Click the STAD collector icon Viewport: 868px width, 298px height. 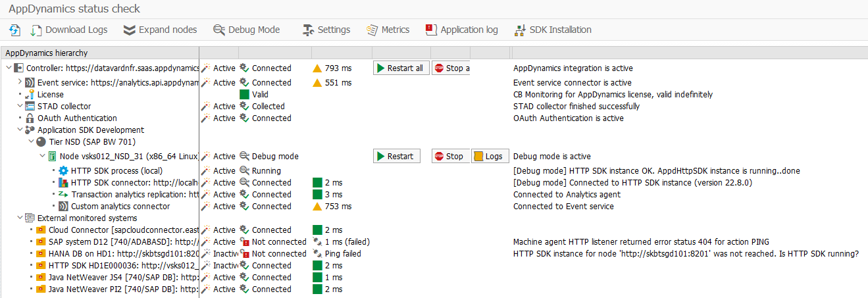[x=30, y=106]
